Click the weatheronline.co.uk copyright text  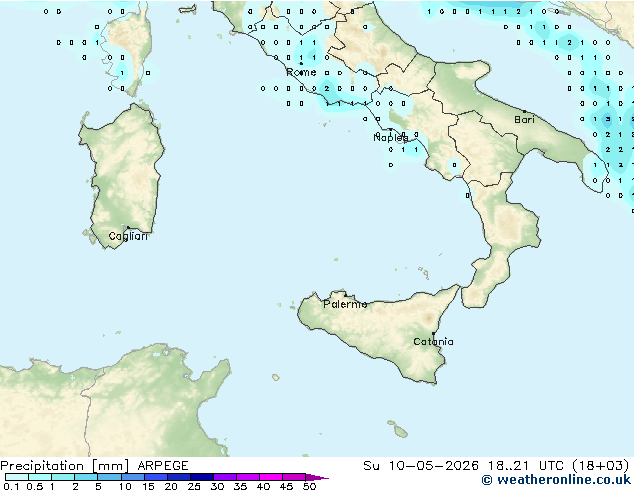(x=556, y=480)
